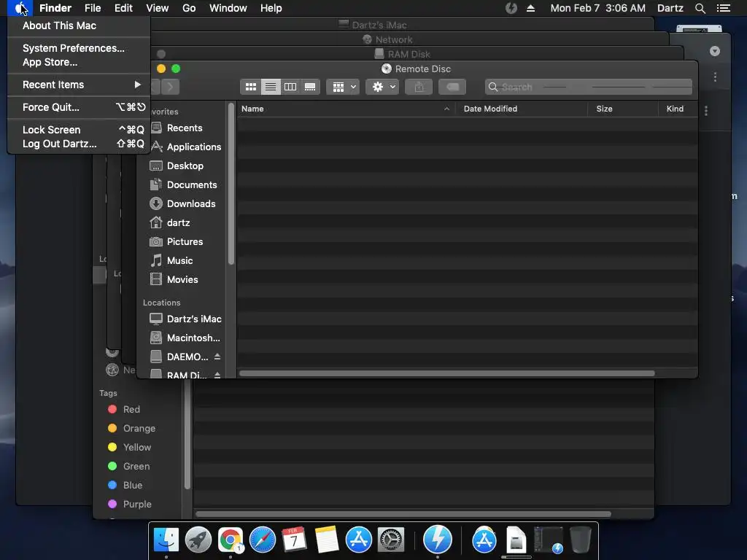This screenshot has height=560, width=747.
Task: Select the Red tag in the back window
Action: click(124, 410)
